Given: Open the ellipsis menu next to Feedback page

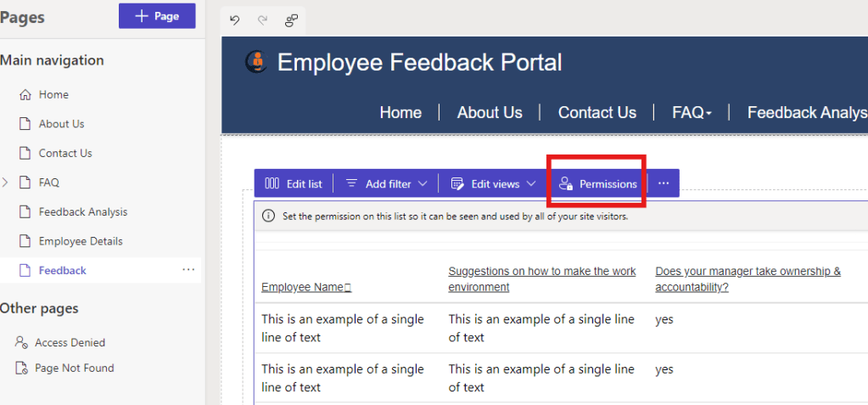Looking at the screenshot, I should 188,270.
